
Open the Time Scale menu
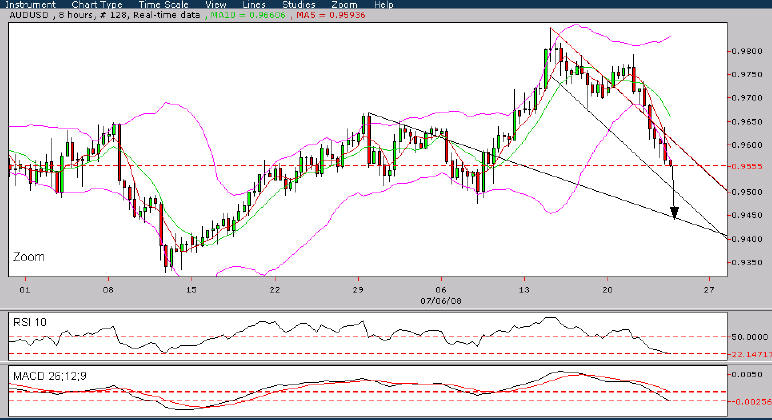click(x=163, y=4)
